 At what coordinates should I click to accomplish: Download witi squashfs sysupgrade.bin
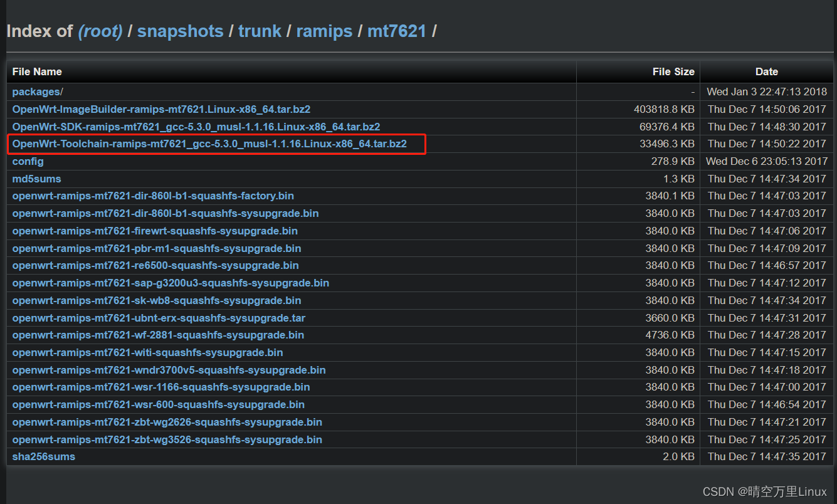click(147, 352)
